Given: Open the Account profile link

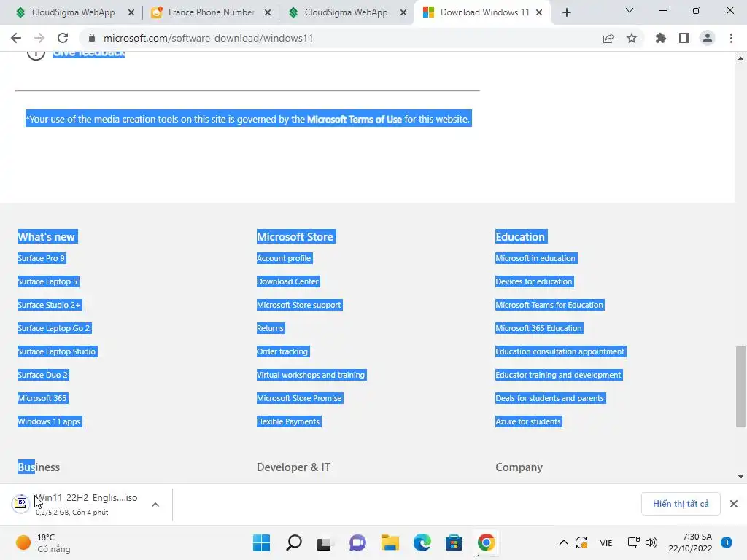Looking at the screenshot, I should (284, 258).
